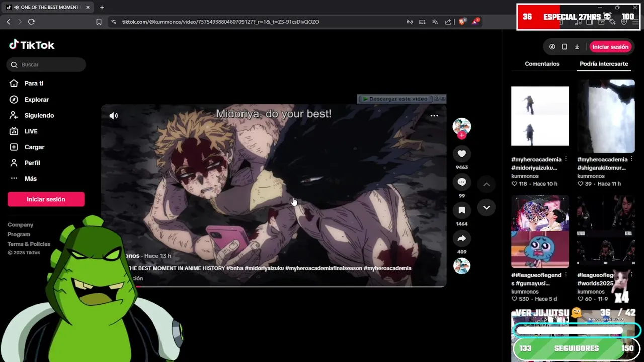Click the TikTok URL in address bar
This screenshot has width=644, height=362.
coord(220,22)
